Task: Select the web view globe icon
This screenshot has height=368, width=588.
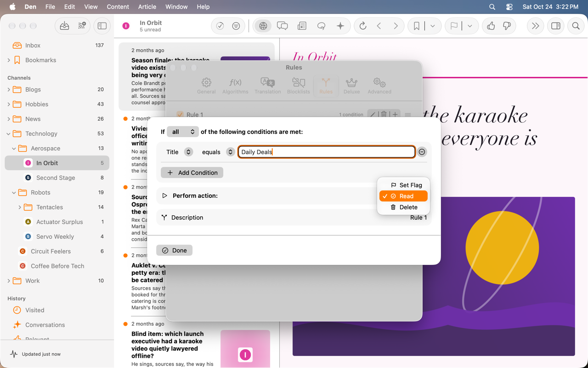Action: click(x=263, y=26)
